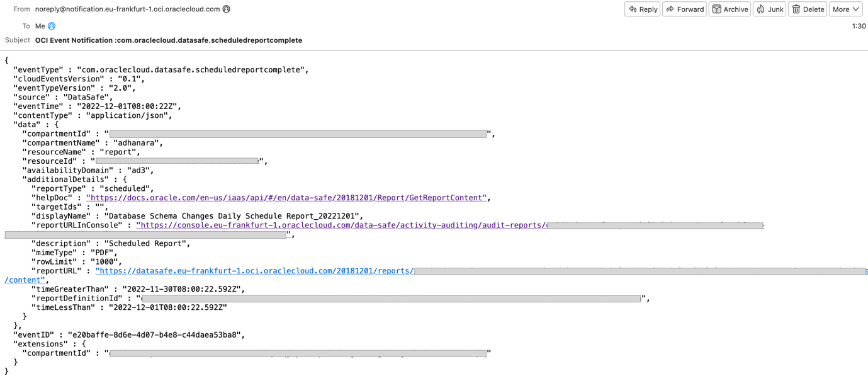
Task: Click the "/content" link continuation
Action: (25, 280)
